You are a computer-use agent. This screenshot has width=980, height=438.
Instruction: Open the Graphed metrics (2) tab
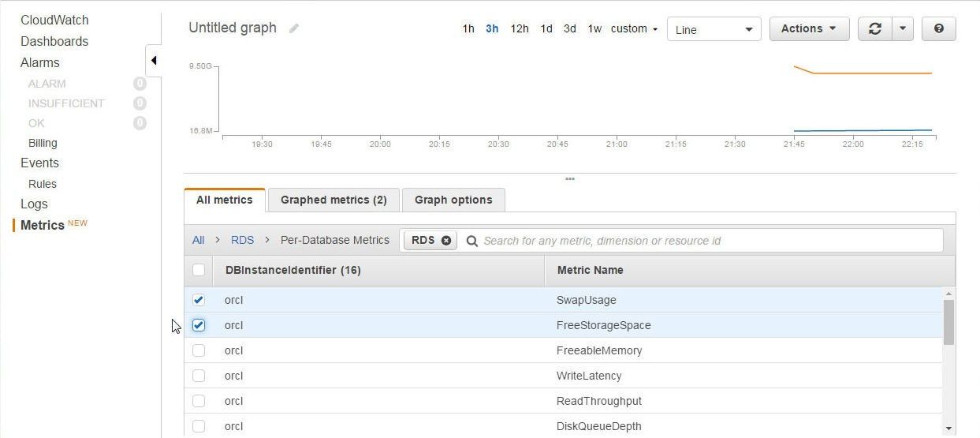pyautogui.click(x=333, y=200)
